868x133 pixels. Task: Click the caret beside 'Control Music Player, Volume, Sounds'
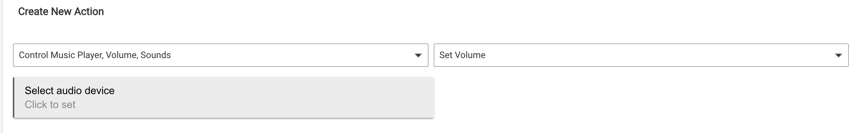point(418,55)
